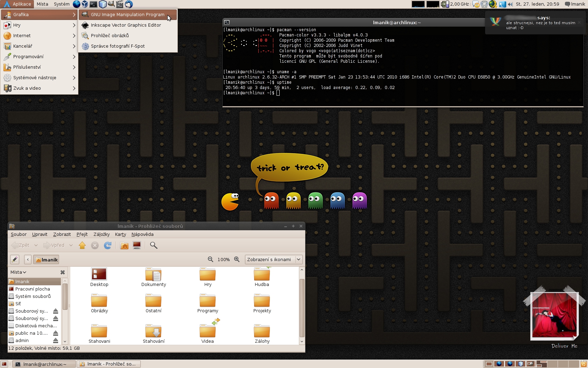Expand the Internet submenu
Image resolution: width=588 pixels, height=368 pixels.
(40, 36)
